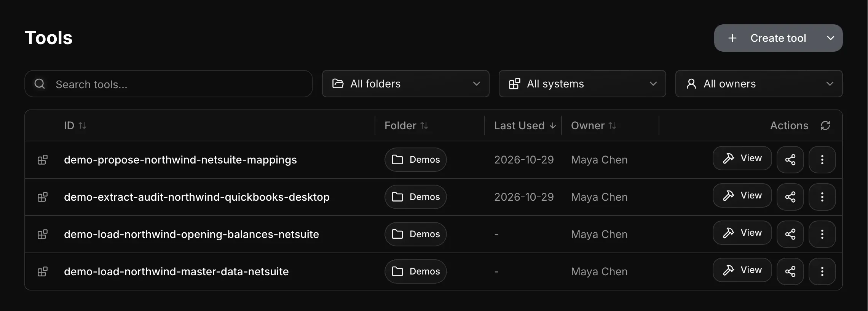Share the demo-load-northwind-opening-balances-netsuite tool
This screenshot has width=868, height=311.
(x=790, y=234)
